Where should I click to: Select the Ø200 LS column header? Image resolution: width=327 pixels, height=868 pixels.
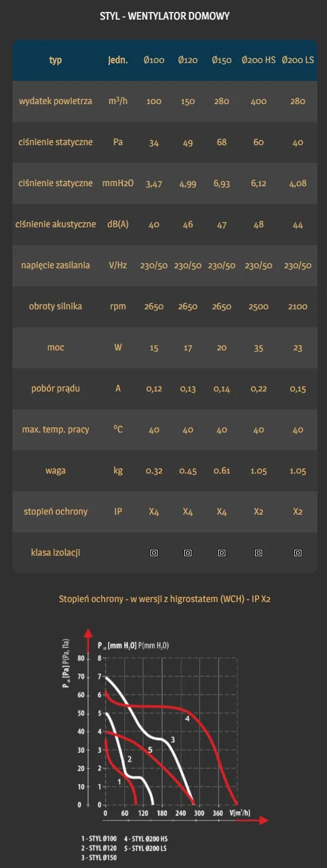298,61
